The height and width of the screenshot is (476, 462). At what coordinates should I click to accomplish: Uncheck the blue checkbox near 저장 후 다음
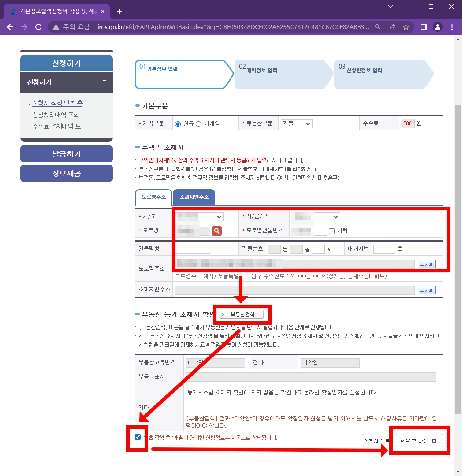coord(138,438)
